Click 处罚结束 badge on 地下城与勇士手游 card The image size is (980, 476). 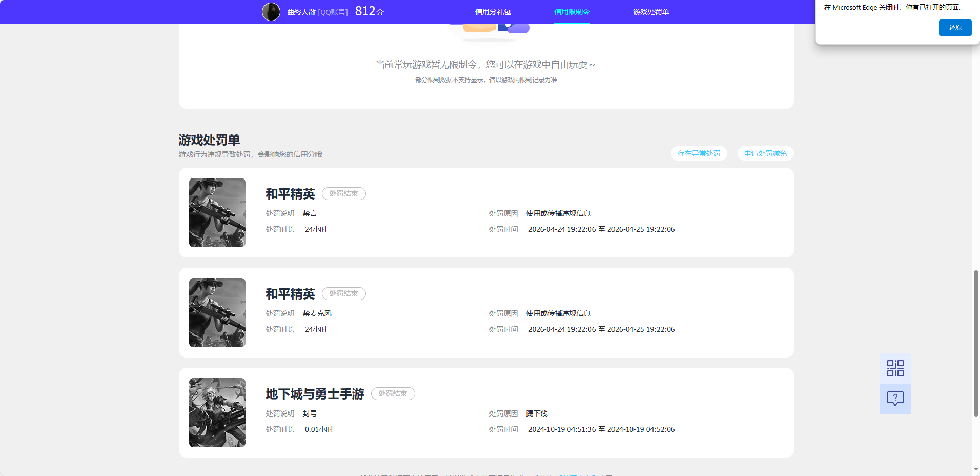click(x=393, y=393)
